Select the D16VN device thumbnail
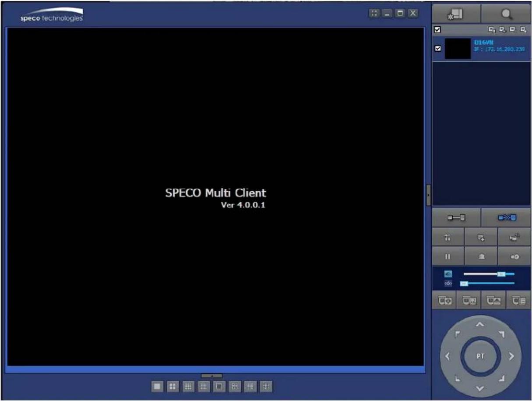The image size is (532, 401). point(458,49)
